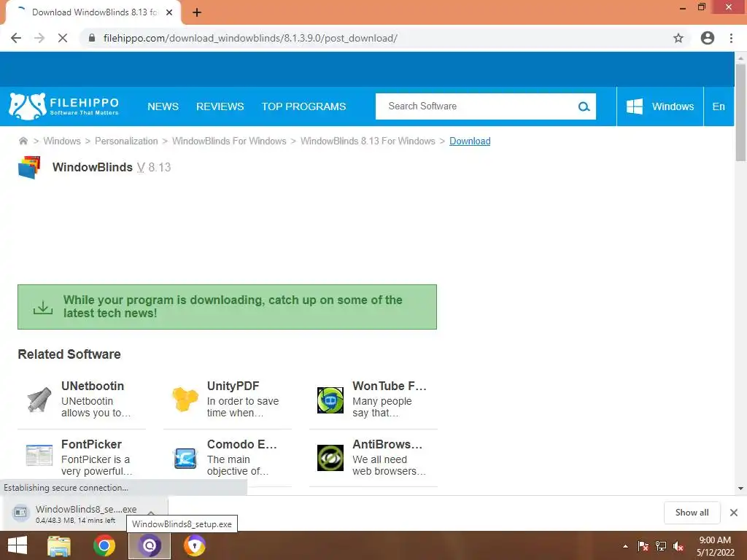
Task: View site security lock information
Action: pos(92,38)
